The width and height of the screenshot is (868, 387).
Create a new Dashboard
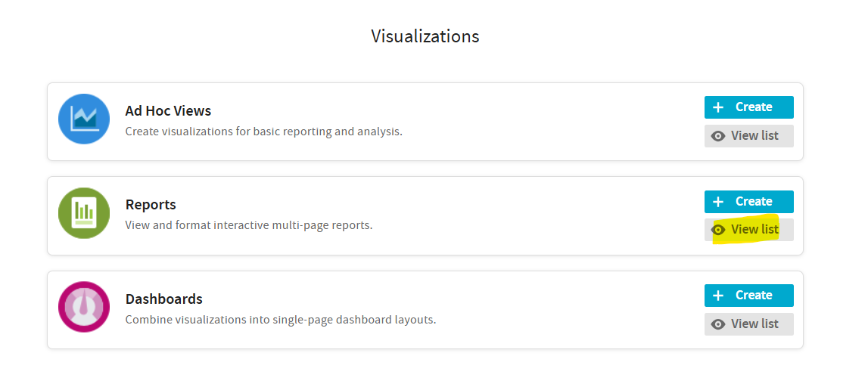tap(748, 296)
